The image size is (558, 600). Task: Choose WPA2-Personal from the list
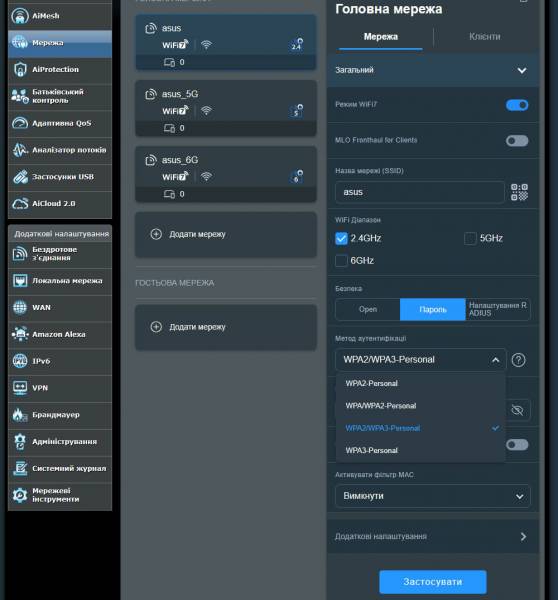(421, 383)
